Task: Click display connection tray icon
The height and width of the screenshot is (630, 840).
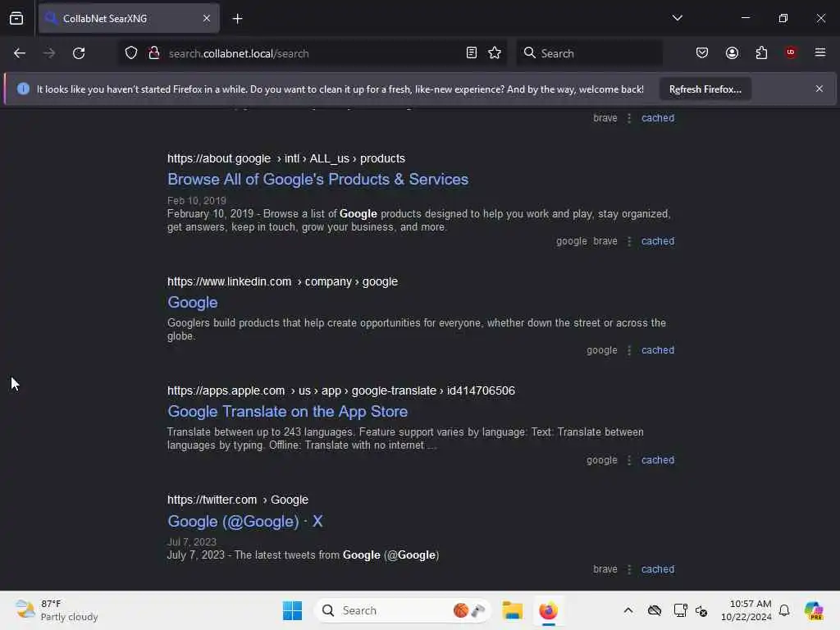Action: point(680,610)
